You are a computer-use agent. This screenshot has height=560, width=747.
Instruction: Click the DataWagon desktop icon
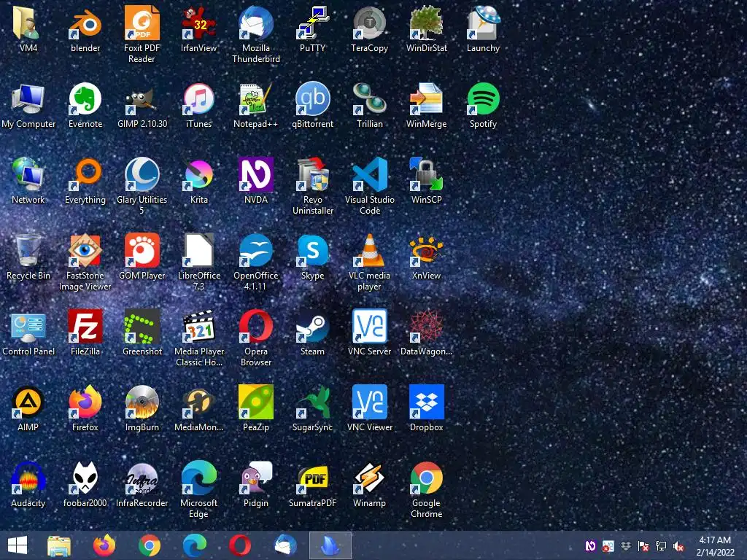pos(426,326)
